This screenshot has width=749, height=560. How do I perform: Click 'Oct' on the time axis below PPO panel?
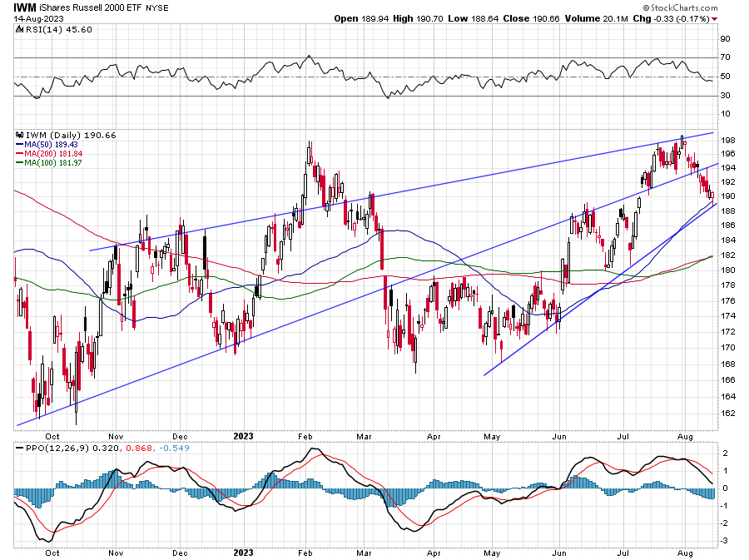[52, 553]
